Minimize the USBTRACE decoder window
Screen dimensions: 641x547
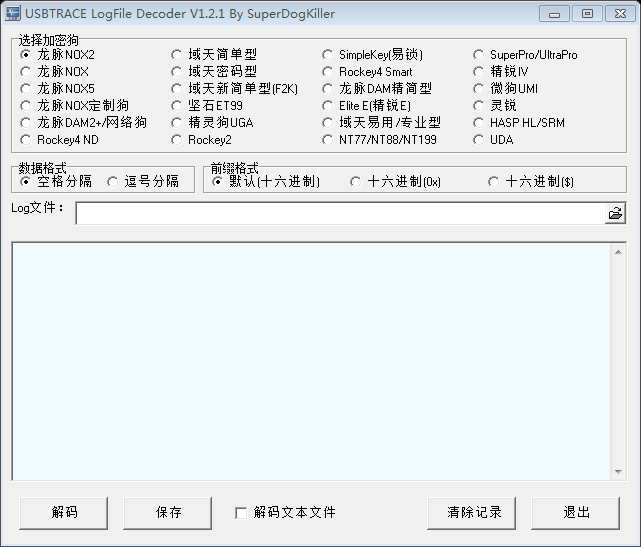pos(554,14)
